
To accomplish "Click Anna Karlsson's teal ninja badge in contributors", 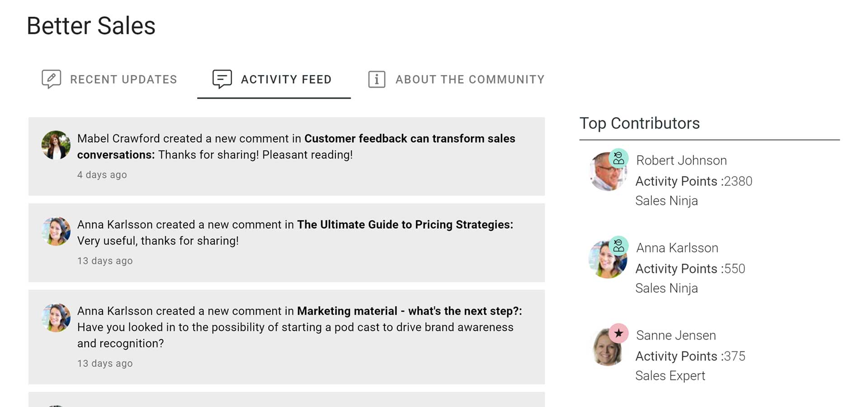I will [618, 246].
